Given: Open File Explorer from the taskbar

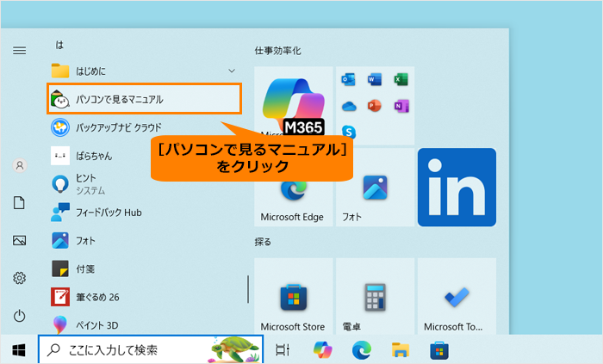Looking at the screenshot, I should click(x=401, y=349).
